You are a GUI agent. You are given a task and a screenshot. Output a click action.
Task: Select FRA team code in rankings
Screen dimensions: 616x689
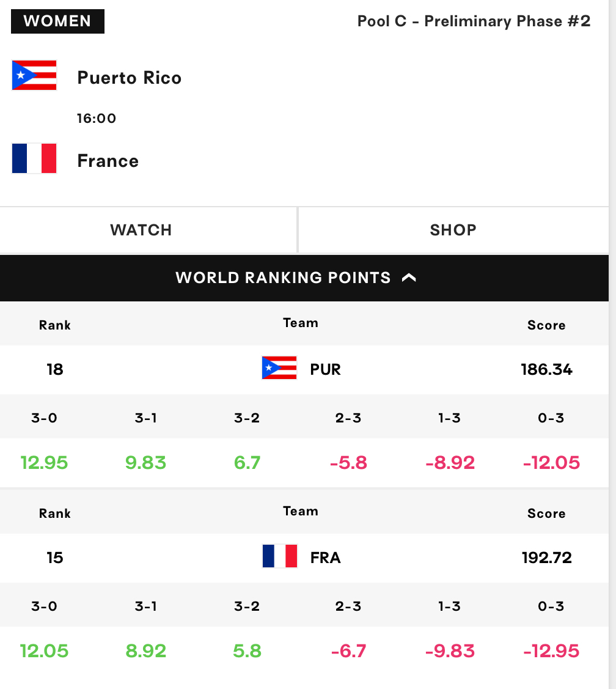pyautogui.click(x=325, y=558)
